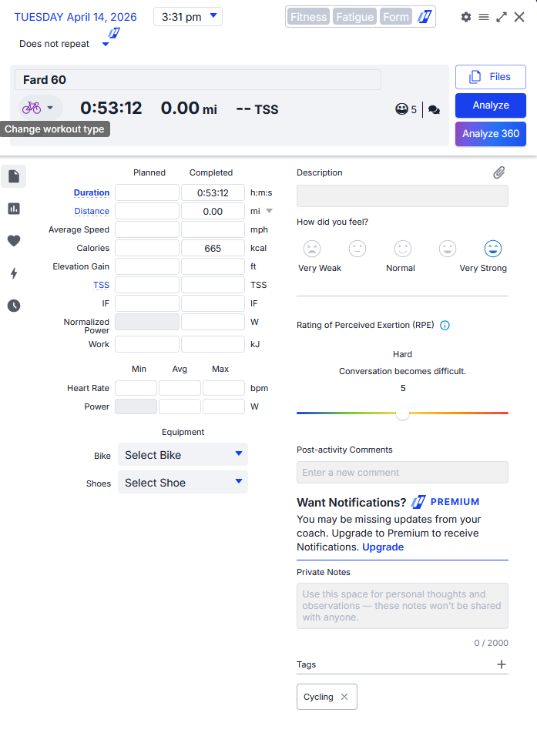Select the Normal feeling face
This screenshot has width=537, height=756.
(402, 249)
